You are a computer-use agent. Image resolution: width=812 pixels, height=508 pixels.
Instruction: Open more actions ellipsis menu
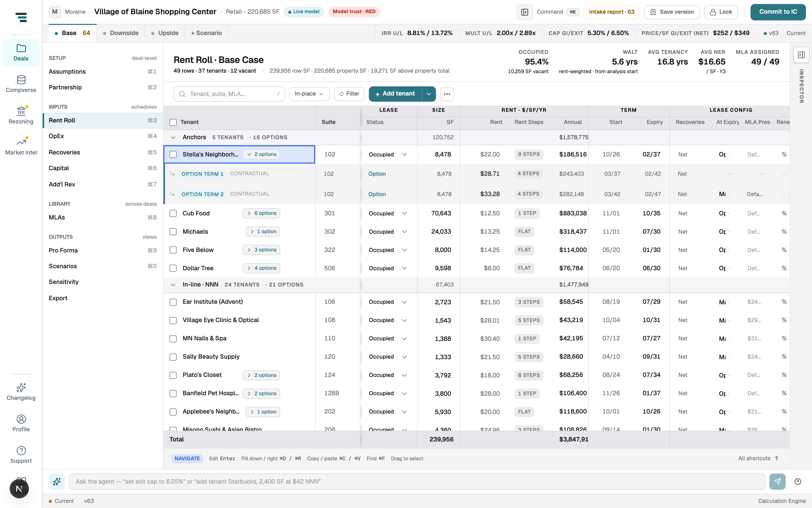(x=447, y=94)
